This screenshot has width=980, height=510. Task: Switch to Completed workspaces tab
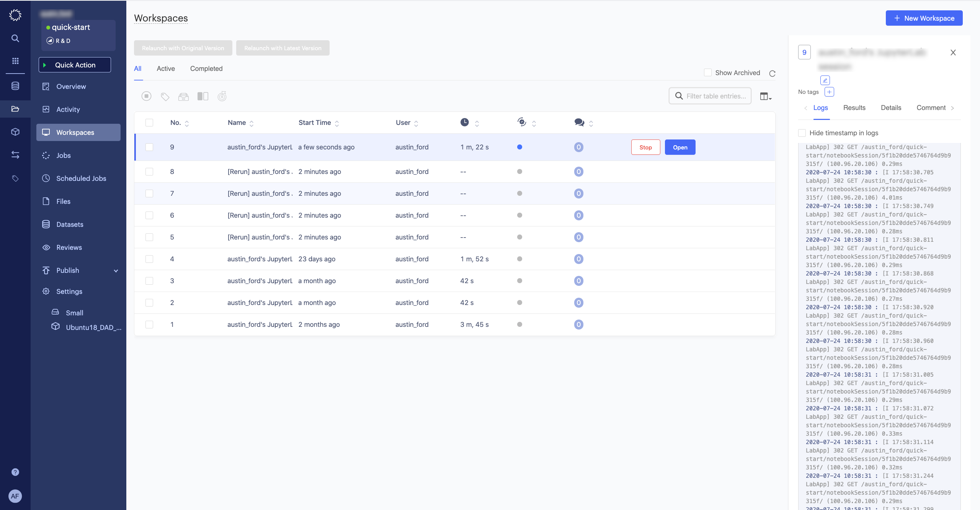(x=206, y=68)
